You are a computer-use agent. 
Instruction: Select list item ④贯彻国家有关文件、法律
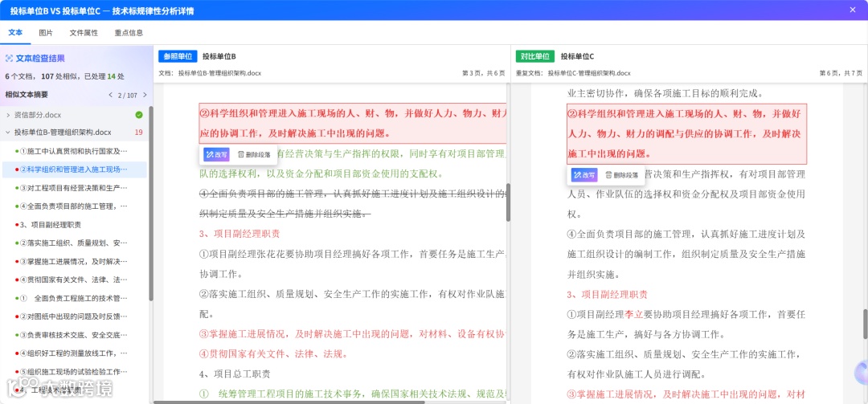click(x=74, y=280)
